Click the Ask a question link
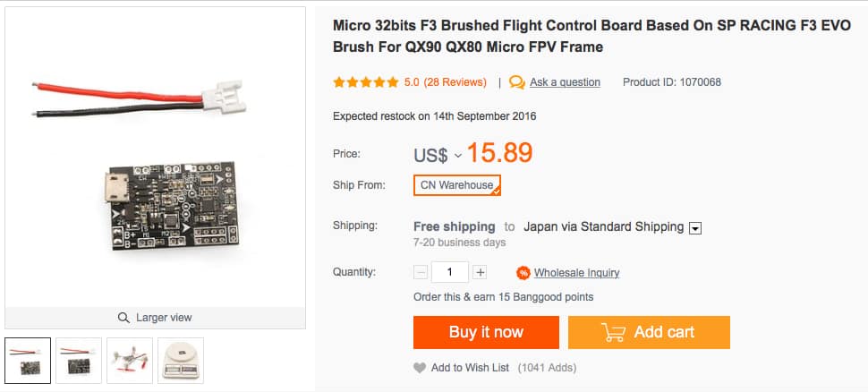 [565, 82]
